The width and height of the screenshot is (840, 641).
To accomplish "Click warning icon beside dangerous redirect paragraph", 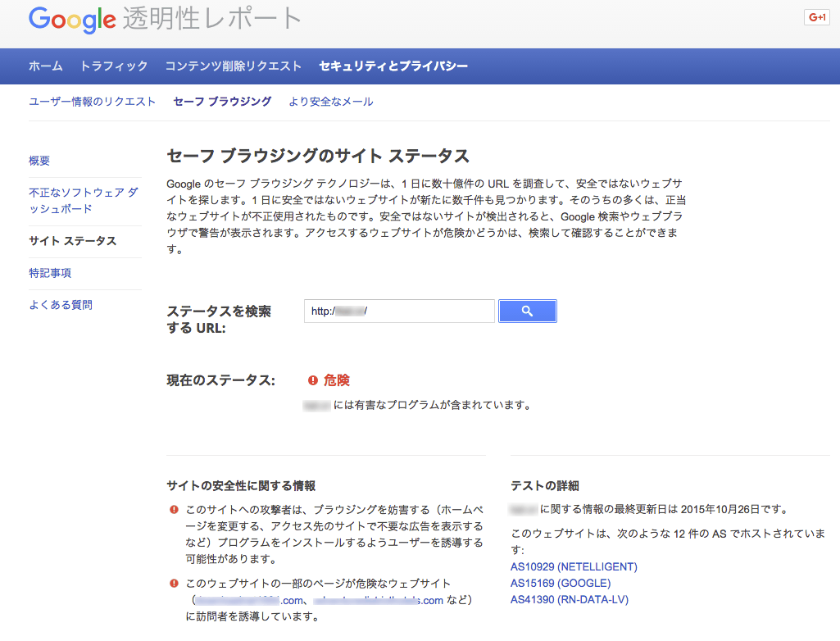I will [174, 584].
